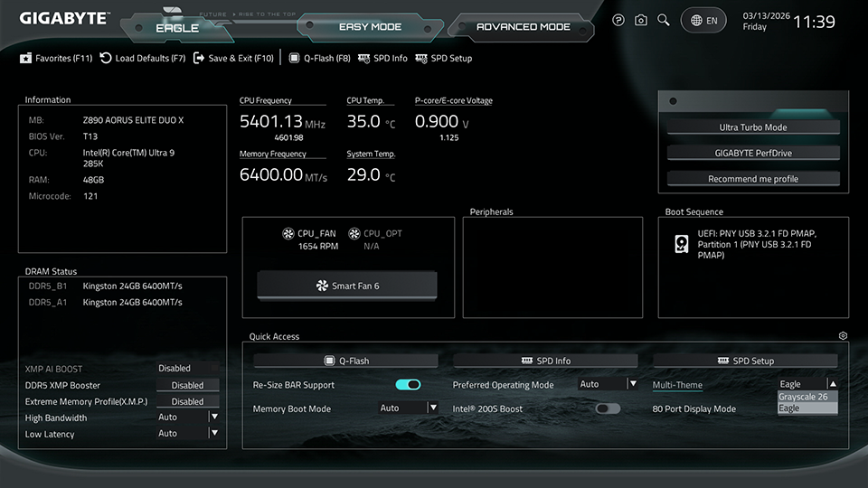Open Q-Flash (F8) from top toolbar

click(320, 58)
